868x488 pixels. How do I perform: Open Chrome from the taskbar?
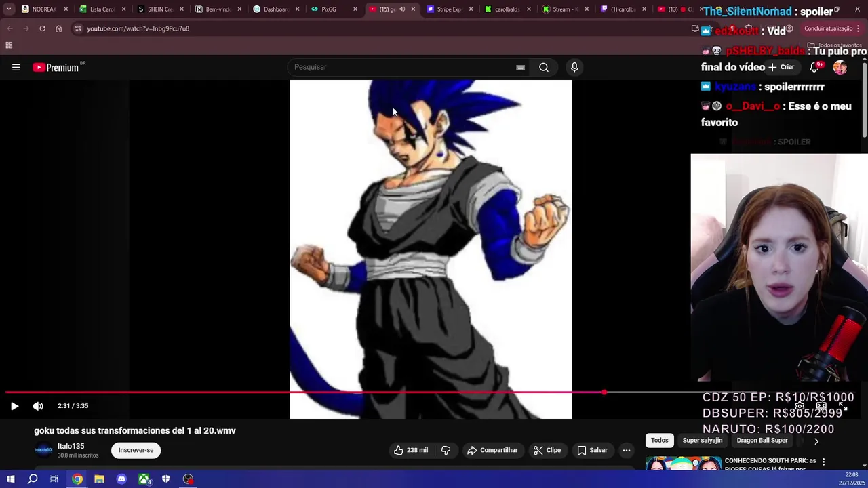click(77, 479)
